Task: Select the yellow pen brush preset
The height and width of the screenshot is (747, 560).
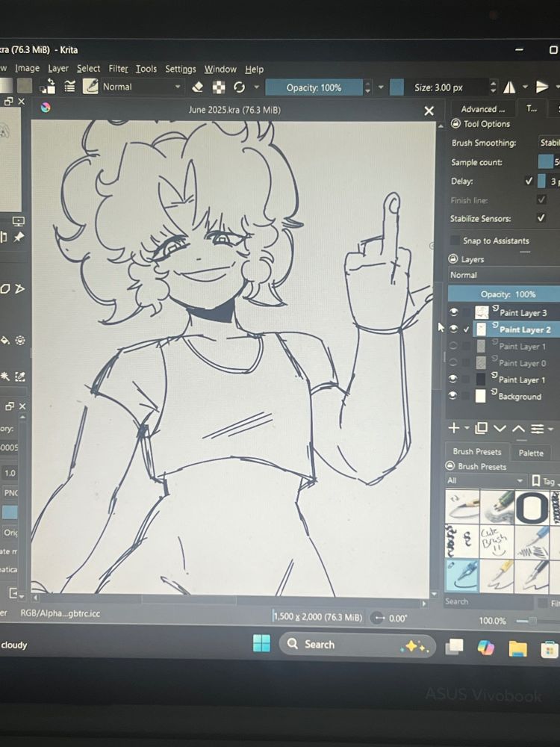Action: tap(497, 576)
